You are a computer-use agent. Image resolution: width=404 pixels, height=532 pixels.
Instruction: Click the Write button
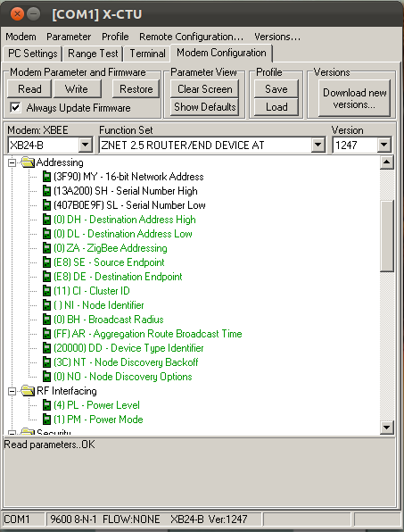click(x=77, y=89)
